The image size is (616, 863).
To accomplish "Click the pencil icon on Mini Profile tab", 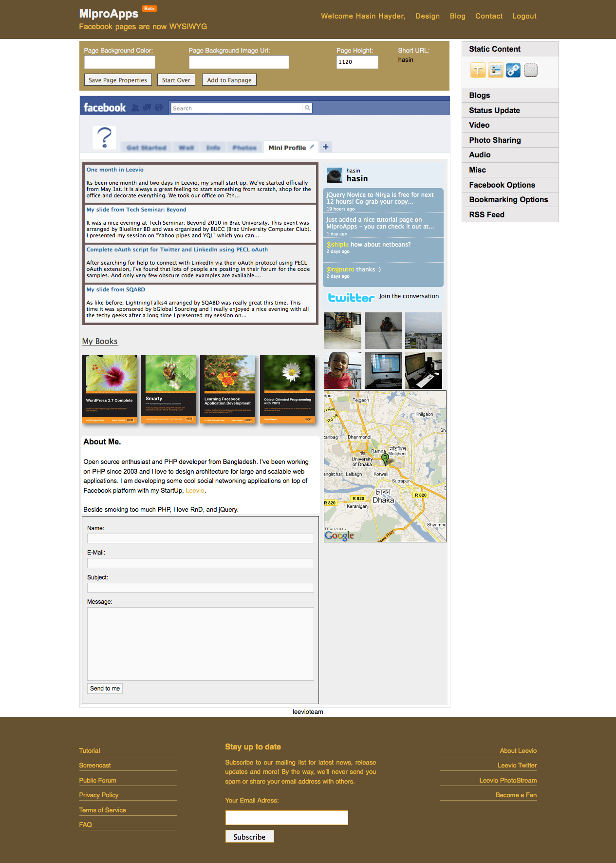I will coord(312,147).
